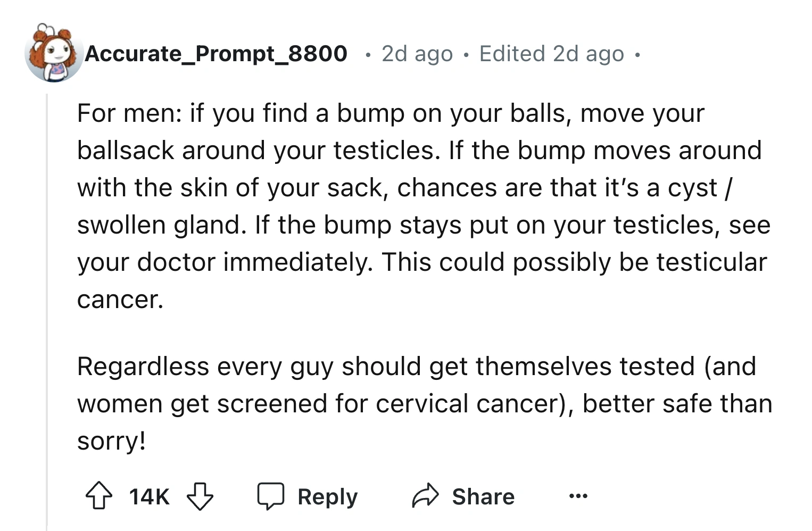Click the "2d ago" post timestamp

[x=417, y=54]
